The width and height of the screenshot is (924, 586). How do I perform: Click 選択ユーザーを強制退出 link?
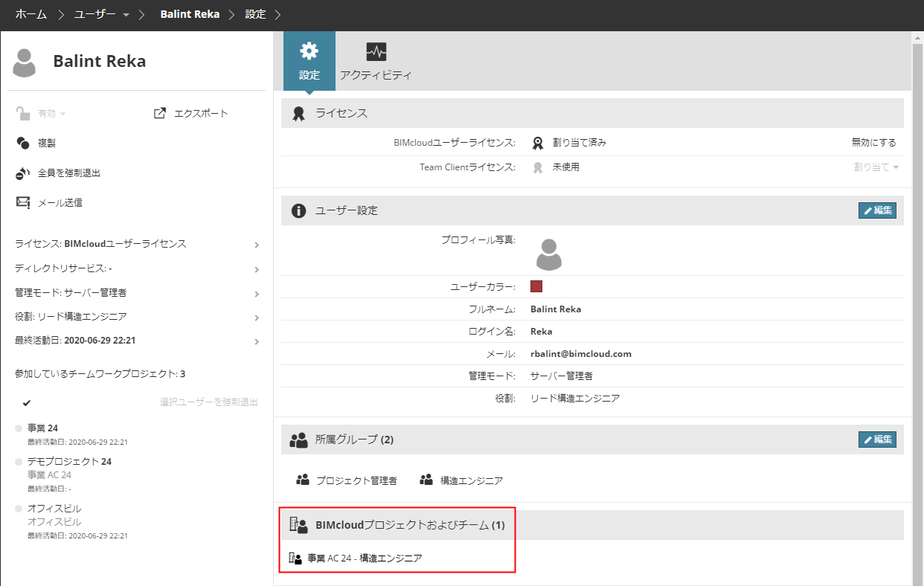pyautogui.click(x=209, y=402)
